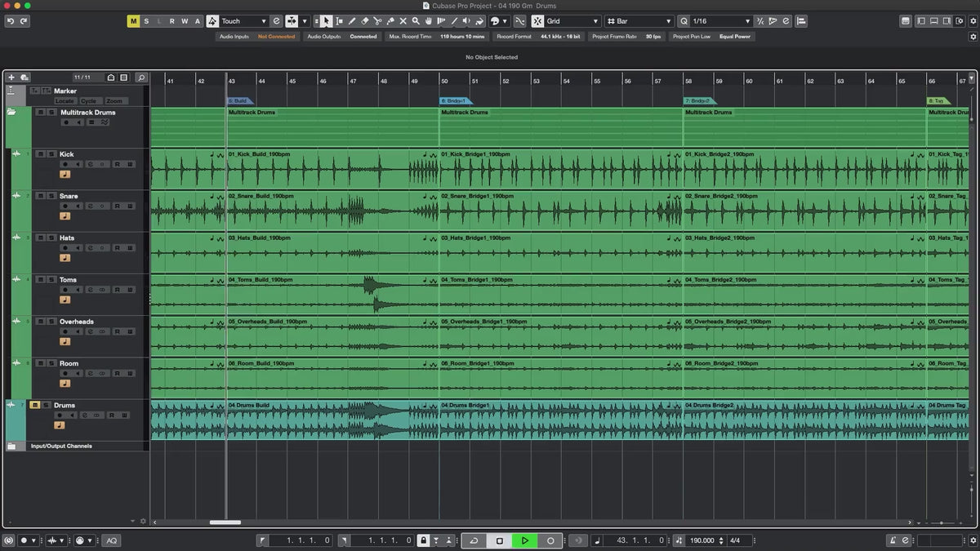This screenshot has width=980, height=551.
Task: Open the track search magnifier
Action: 140,78
